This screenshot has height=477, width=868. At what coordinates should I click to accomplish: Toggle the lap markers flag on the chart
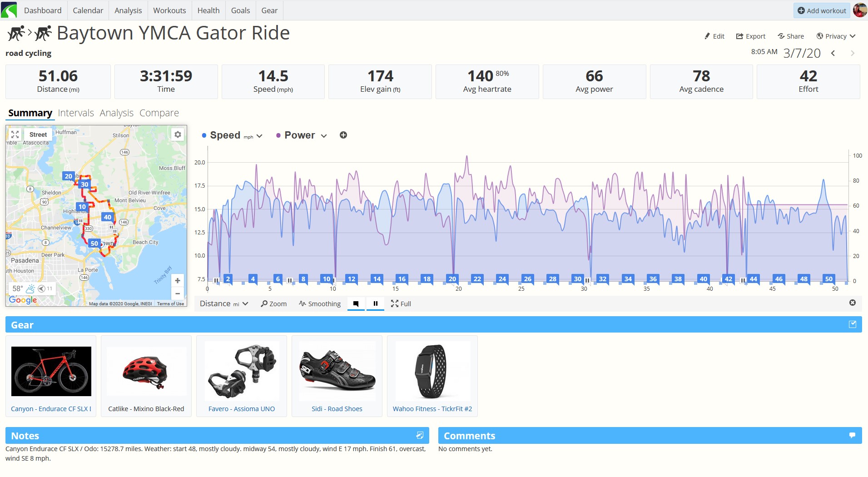[x=356, y=303]
